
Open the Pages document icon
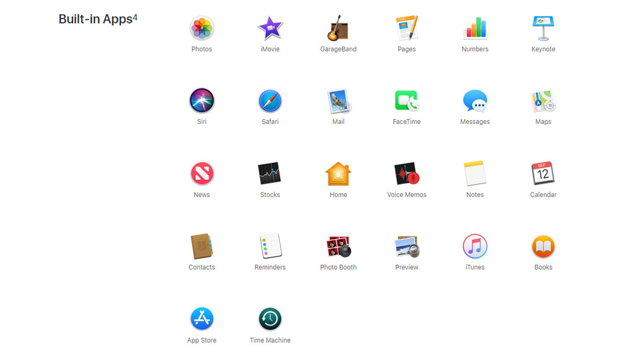407,28
